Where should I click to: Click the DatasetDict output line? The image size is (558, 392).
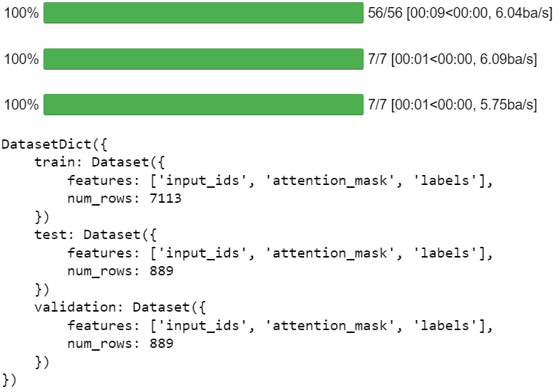point(54,144)
